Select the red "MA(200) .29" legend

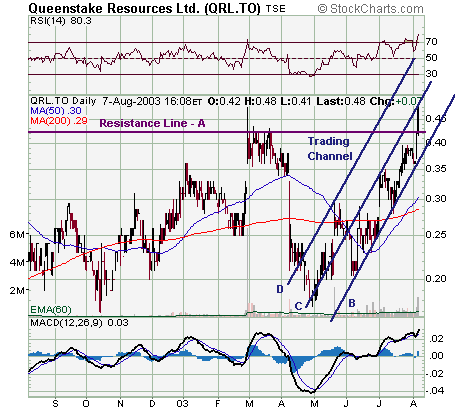click(59, 120)
